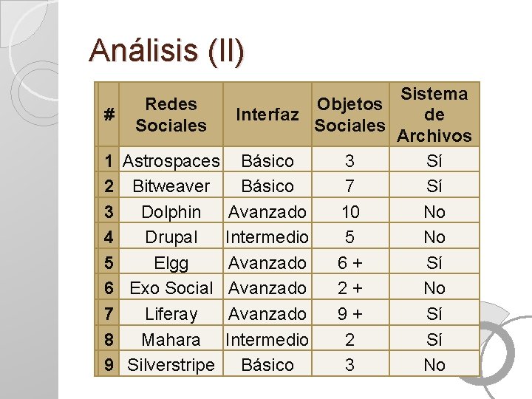Select the "Liferay" cell
532x399 pixels.
click(171, 314)
